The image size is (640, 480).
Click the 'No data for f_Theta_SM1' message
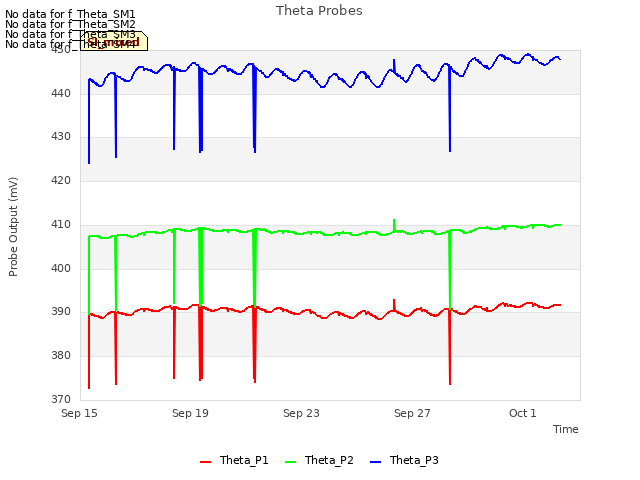pyautogui.click(x=70, y=15)
